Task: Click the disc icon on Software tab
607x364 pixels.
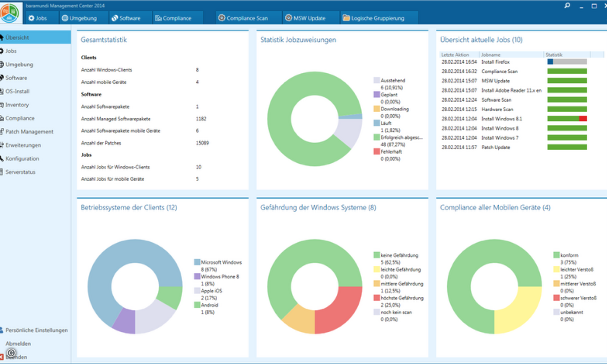Action: 114,18
